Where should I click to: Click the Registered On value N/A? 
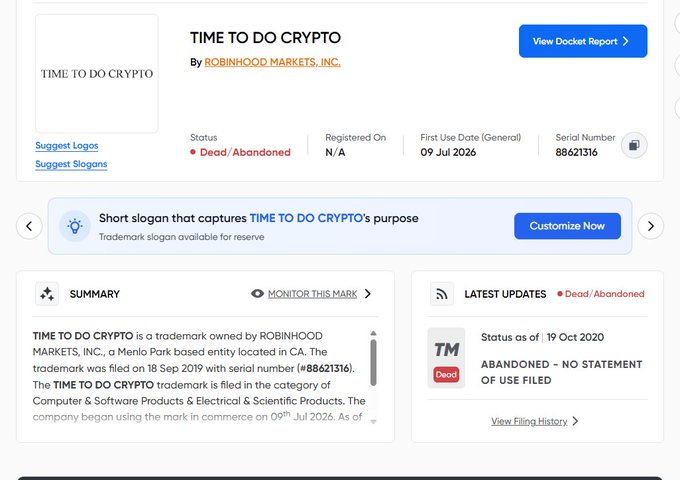pyautogui.click(x=335, y=152)
